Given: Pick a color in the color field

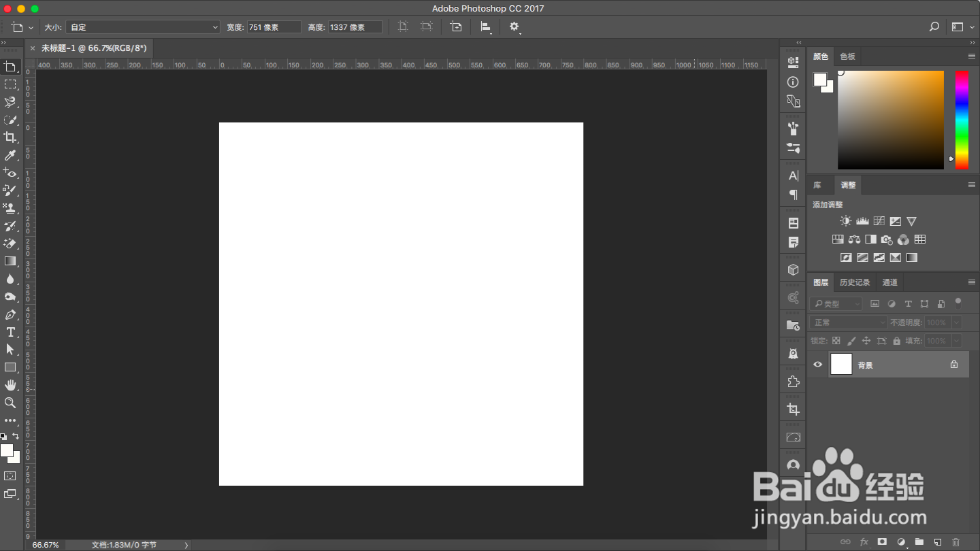Looking at the screenshot, I should (x=891, y=120).
